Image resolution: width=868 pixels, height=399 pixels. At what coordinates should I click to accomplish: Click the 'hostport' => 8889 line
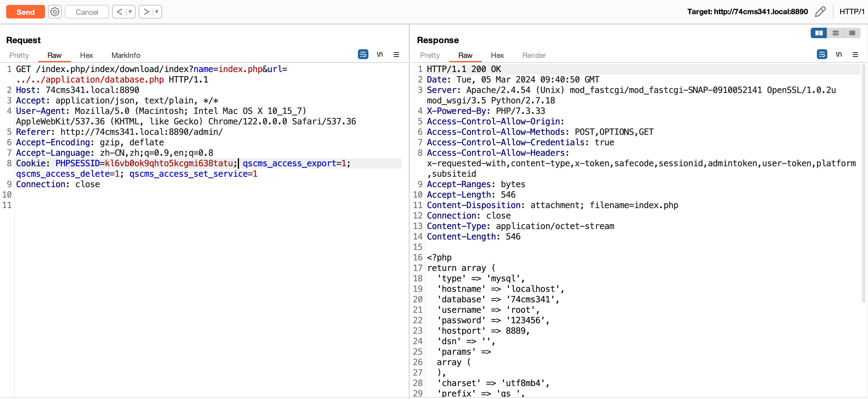pyautogui.click(x=483, y=331)
